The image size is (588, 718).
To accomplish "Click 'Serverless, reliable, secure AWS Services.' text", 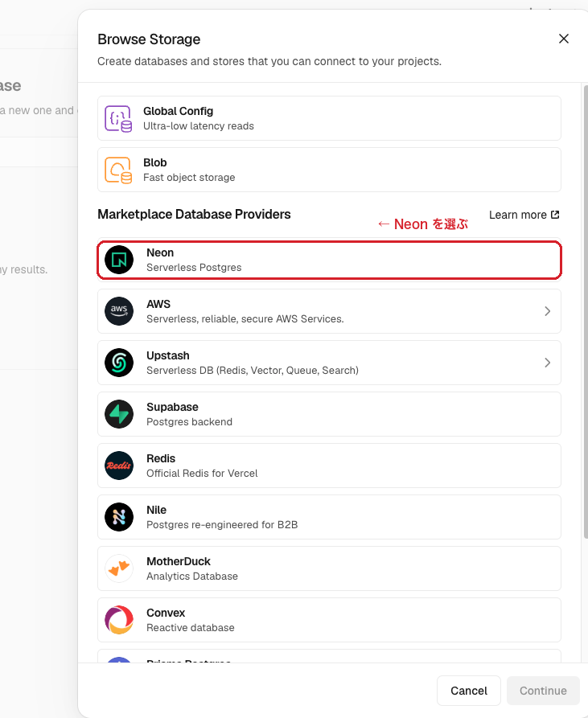I will pyautogui.click(x=245, y=318).
